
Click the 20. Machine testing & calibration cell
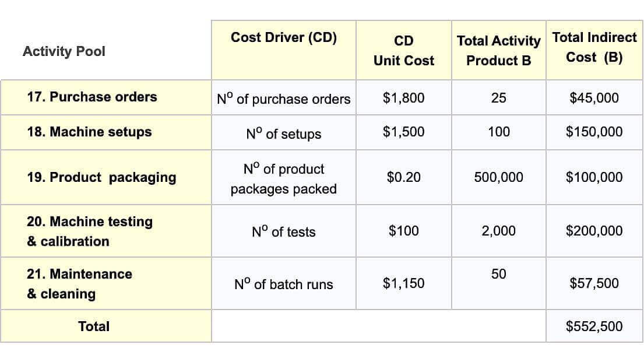coord(90,231)
